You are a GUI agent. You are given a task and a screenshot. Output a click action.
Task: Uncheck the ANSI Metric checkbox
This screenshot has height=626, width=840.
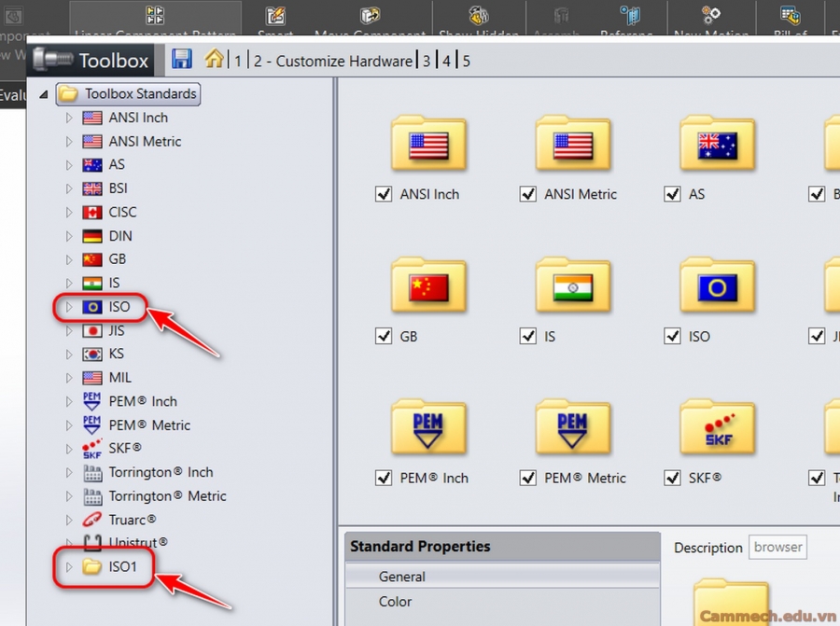point(527,194)
